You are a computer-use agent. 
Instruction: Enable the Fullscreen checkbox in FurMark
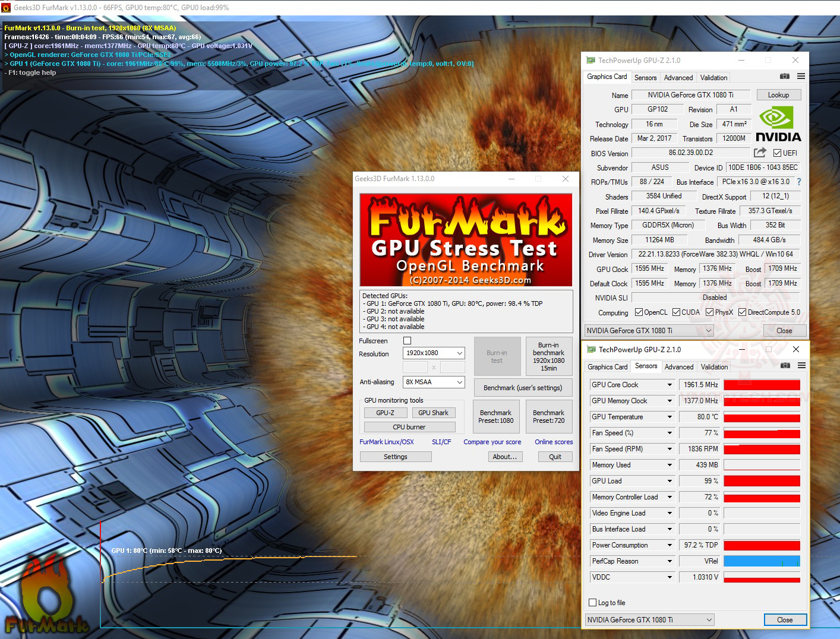pos(407,341)
